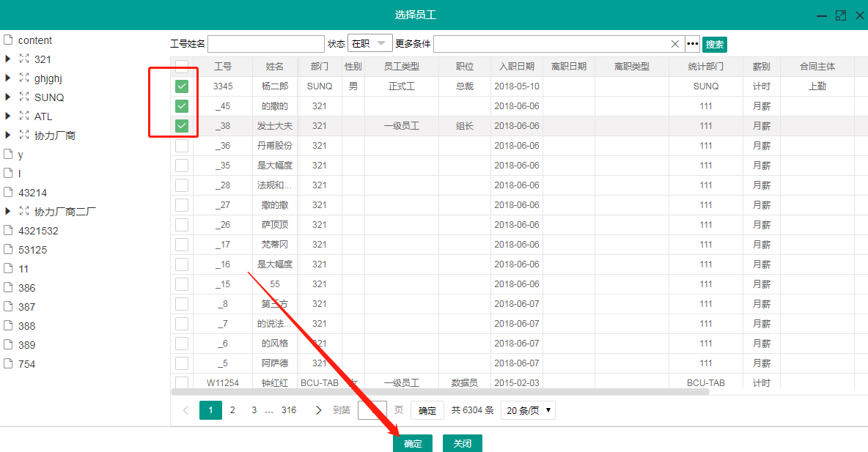The height and width of the screenshot is (452, 868).
Task: Open the 在职 status dropdown
Action: [x=369, y=44]
